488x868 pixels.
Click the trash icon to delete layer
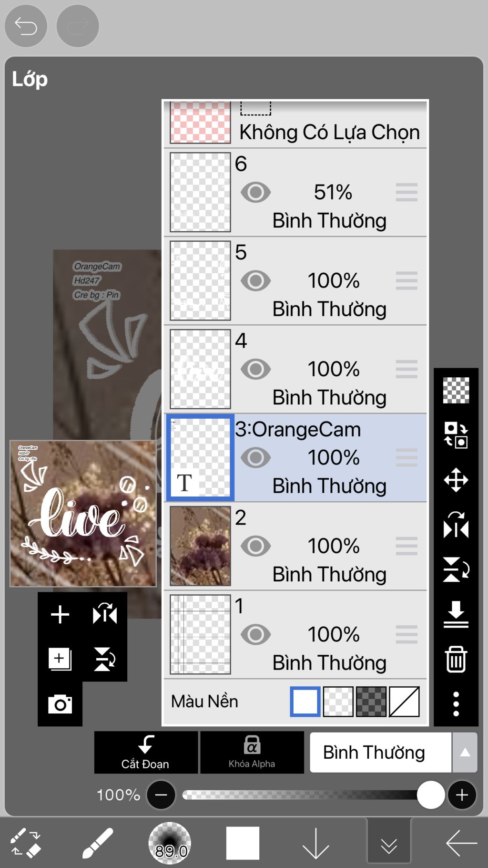456,659
